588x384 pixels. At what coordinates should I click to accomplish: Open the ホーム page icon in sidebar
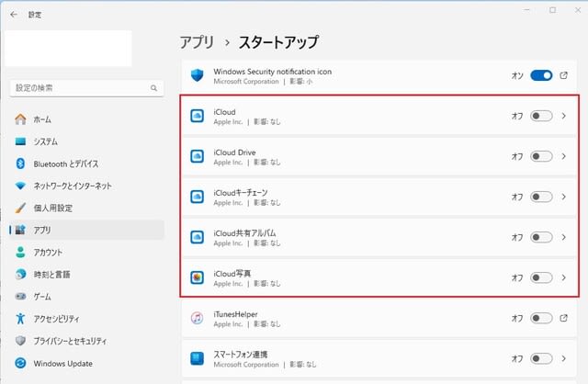click(x=20, y=119)
